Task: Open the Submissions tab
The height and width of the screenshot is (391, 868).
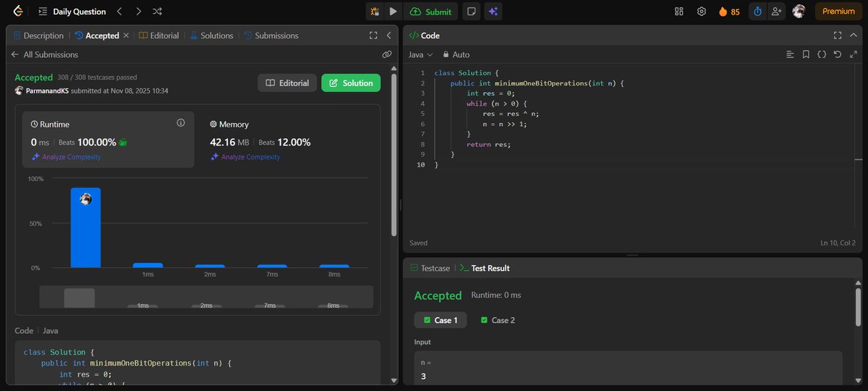Action: [x=271, y=35]
